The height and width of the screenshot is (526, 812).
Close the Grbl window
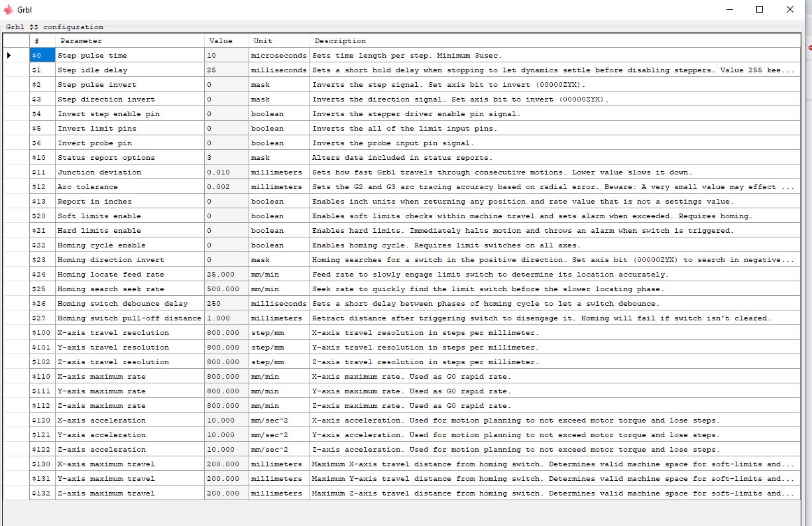click(790, 9)
